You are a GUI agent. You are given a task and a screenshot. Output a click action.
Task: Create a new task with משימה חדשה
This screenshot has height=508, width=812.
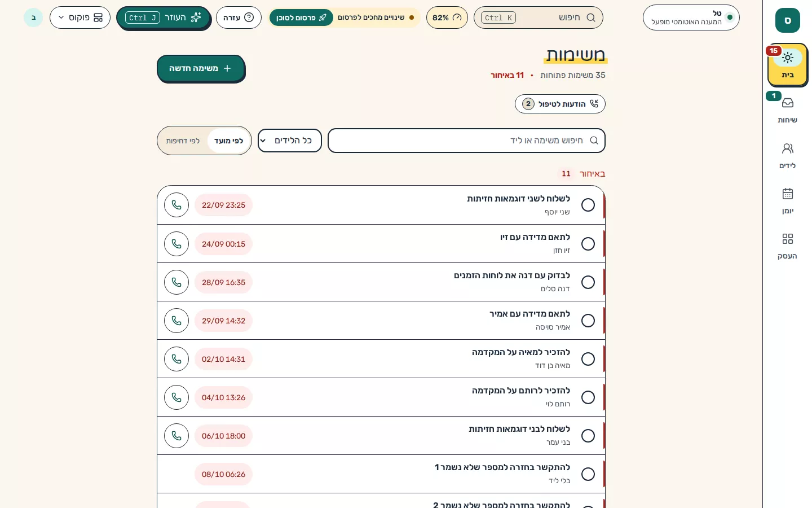click(x=201, y=68)
